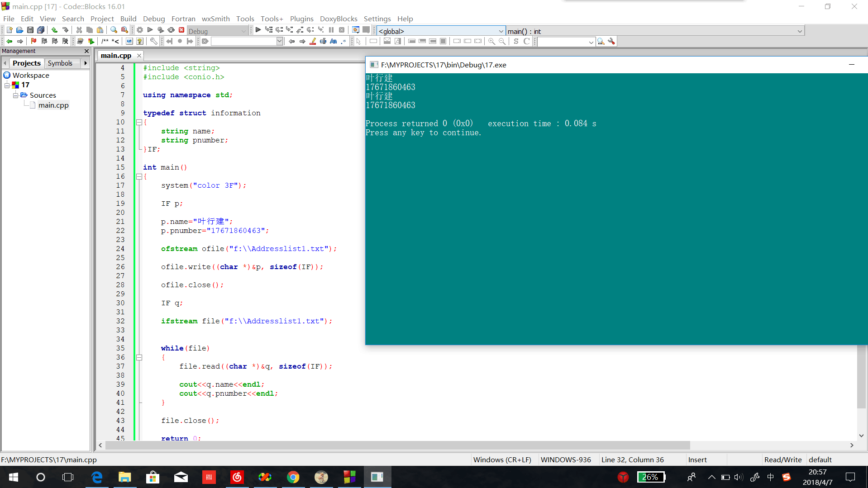Cut selection using the scissors icon
The image size is (868, 488).
(79, 30)
